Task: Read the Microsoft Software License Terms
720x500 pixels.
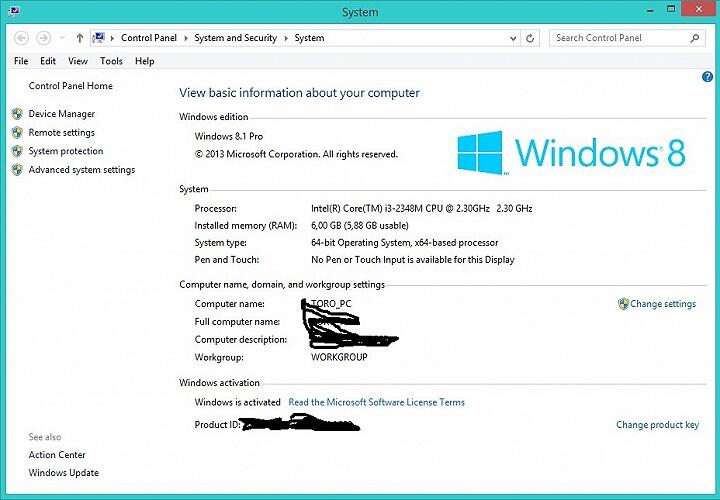Action: coord(377,402)
